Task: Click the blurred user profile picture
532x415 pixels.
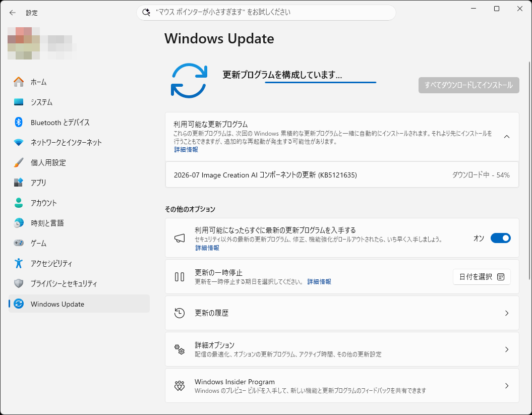Action: [24, 43]
